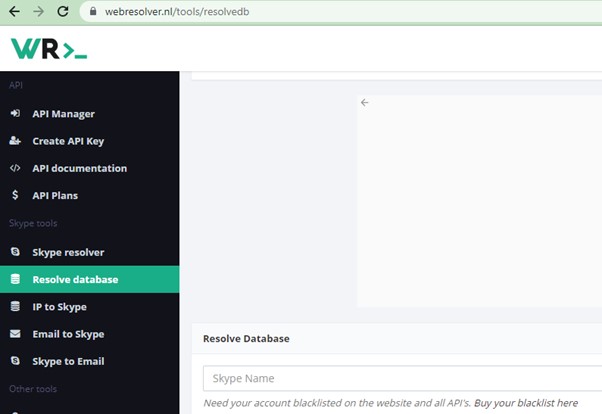This screenshot has width=602, height=414.
Task: Click the Skype tools section label
Action: click(33, 223)
